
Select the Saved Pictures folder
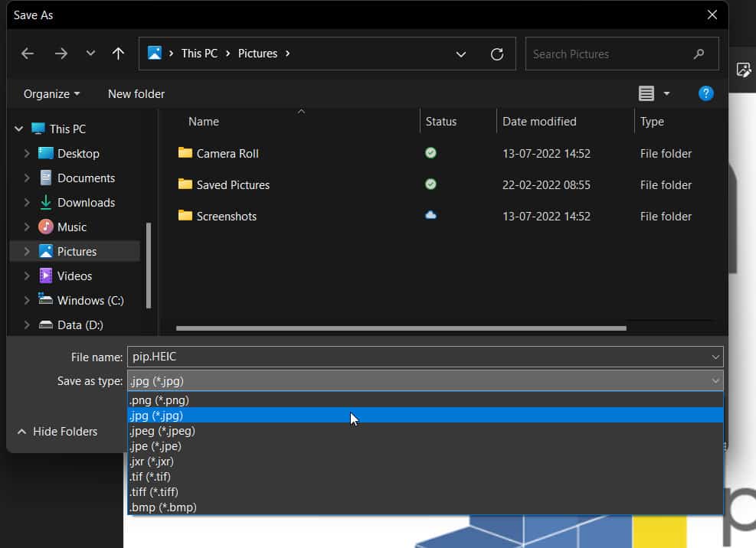(x=233, y=185)
